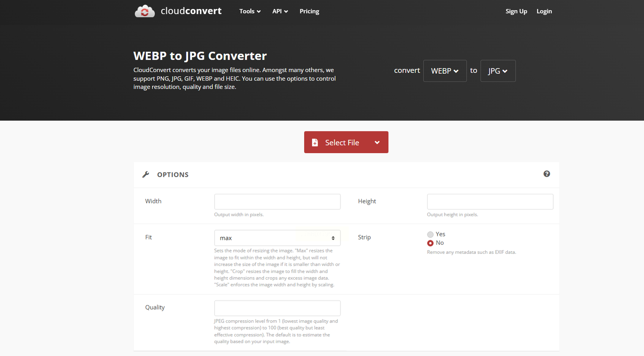
Task: Focus the Quality input field
Action: [277, 308]
